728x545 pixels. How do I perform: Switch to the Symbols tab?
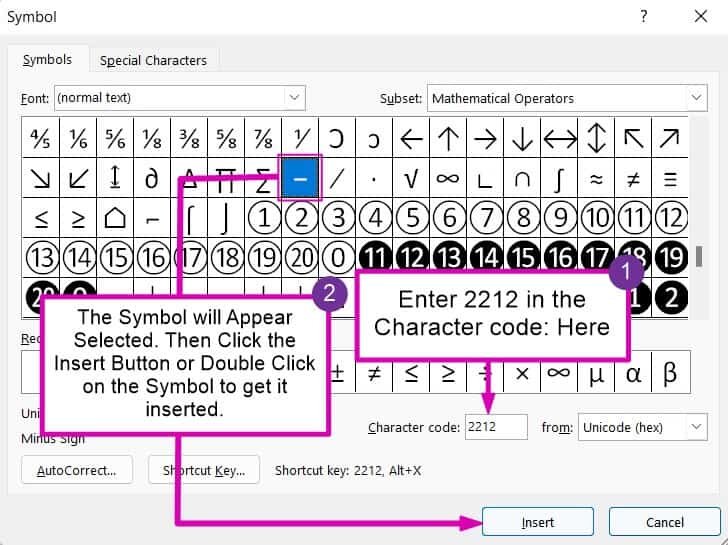coord(47,60)
